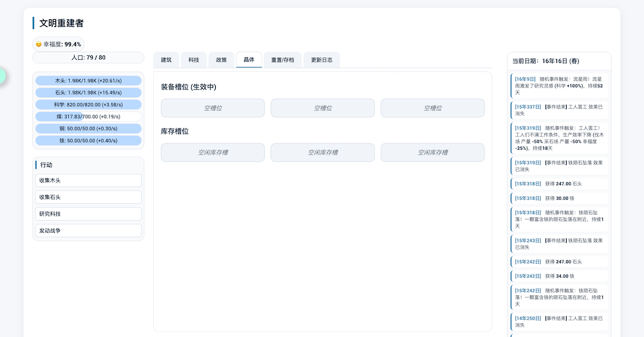Image resolution: width=644 pixels, height=337 pixels.
Task: Click the first 空闲库存槽 inventory slot
Action: point(213,152)
